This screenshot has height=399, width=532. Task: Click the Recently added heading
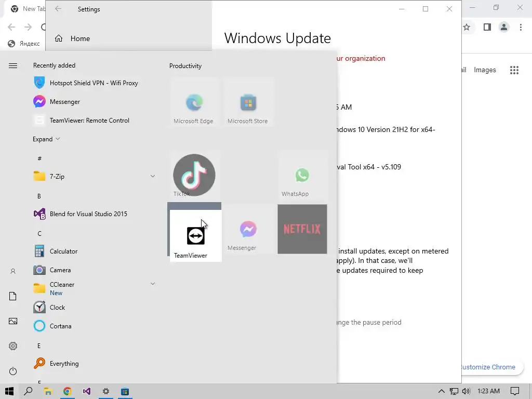click(x=54, y=65)
